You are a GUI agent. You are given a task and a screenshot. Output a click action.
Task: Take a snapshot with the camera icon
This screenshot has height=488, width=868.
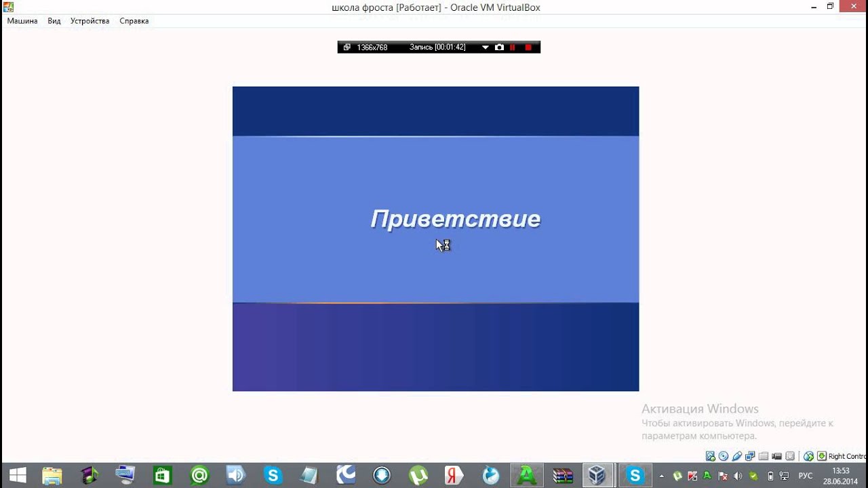click(x=499, y=47)
